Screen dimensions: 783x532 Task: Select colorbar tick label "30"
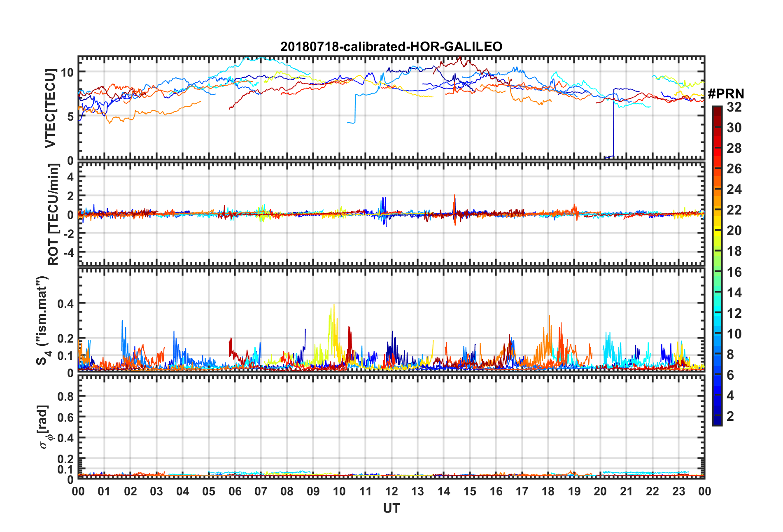[734, 128]
